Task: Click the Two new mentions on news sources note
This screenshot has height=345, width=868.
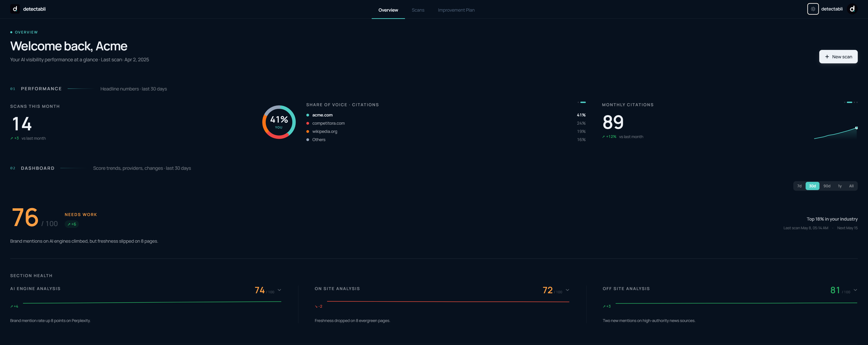Action: click(x=649, y=321)
